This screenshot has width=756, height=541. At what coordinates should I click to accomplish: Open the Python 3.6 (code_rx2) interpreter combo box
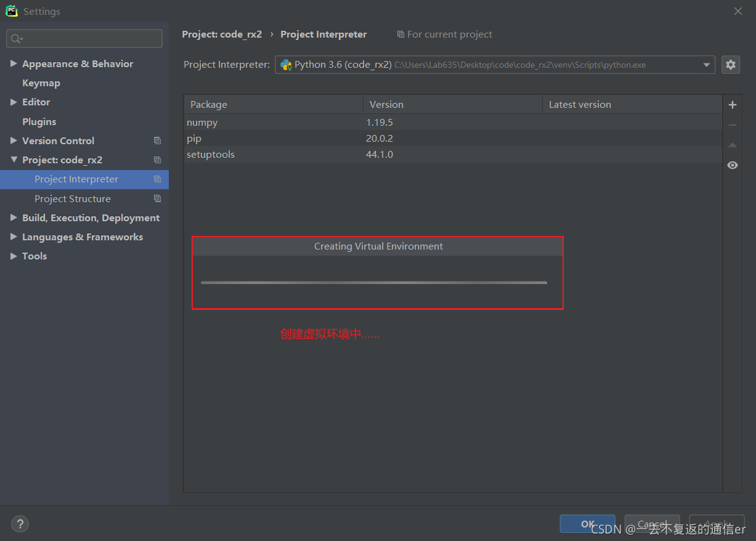click(495, 65)
